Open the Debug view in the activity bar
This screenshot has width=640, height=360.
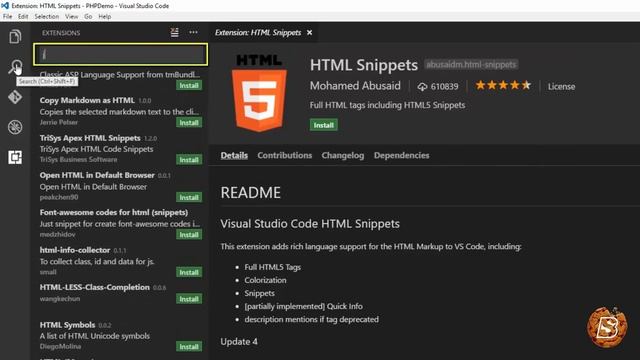tap(15, 127)
